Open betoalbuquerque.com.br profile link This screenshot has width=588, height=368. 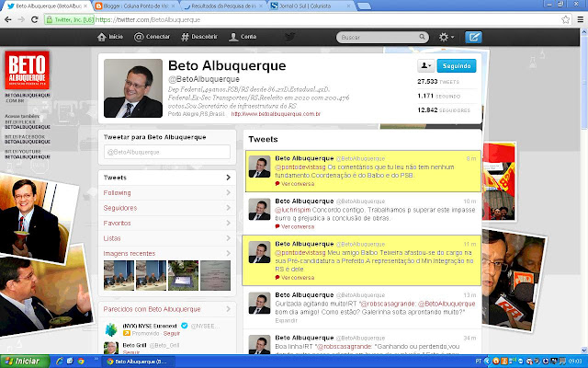276,114
